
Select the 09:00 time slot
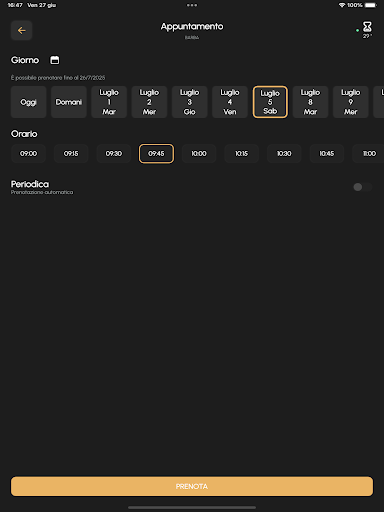[28, 153]
